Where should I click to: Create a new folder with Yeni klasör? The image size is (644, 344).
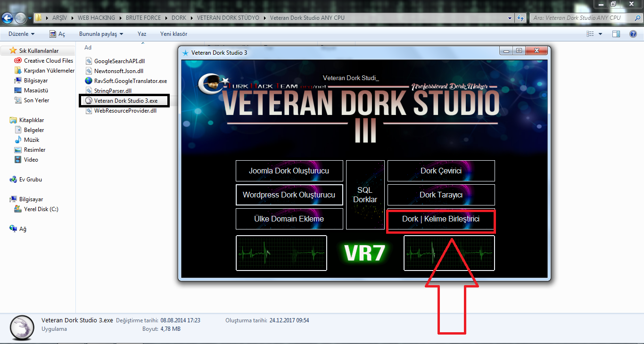(x=174, y=34)
